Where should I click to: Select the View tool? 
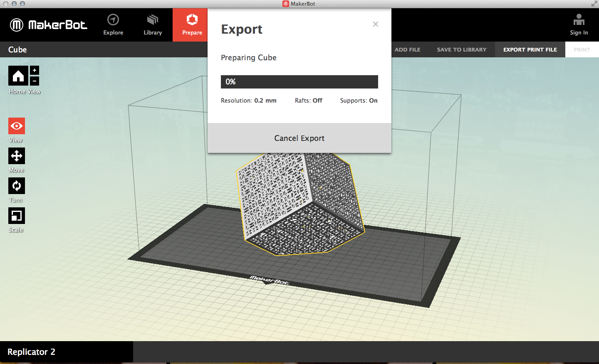click(x=16, y=125)
